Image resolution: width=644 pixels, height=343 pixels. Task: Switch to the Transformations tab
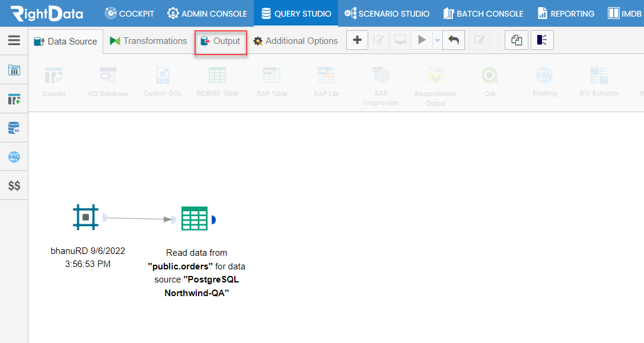click(x=148, y=41)
